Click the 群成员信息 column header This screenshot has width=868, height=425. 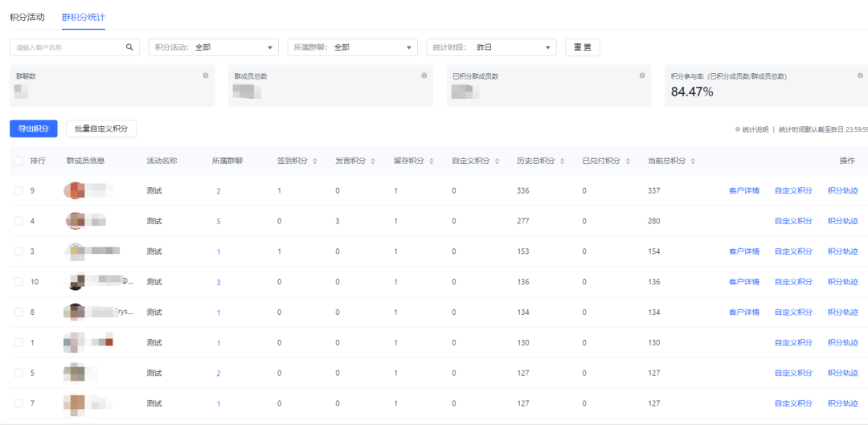coord(85,161)
